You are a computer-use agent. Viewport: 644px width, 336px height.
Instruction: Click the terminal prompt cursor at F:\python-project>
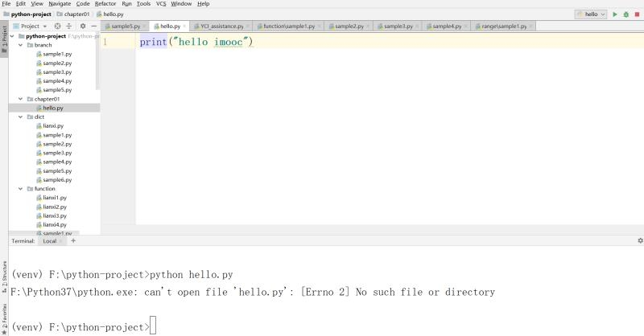point(153,326)
